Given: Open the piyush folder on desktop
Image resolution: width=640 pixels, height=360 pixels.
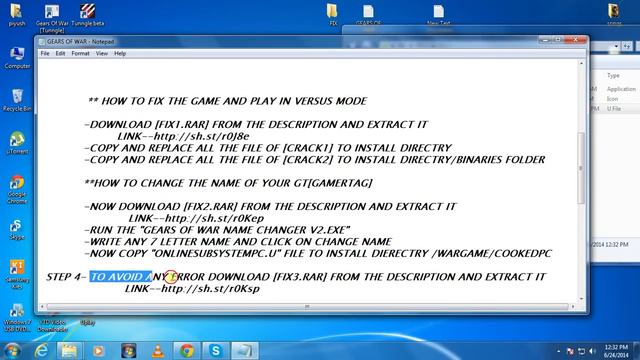Looking at the screenshot, I should [17, 15].
